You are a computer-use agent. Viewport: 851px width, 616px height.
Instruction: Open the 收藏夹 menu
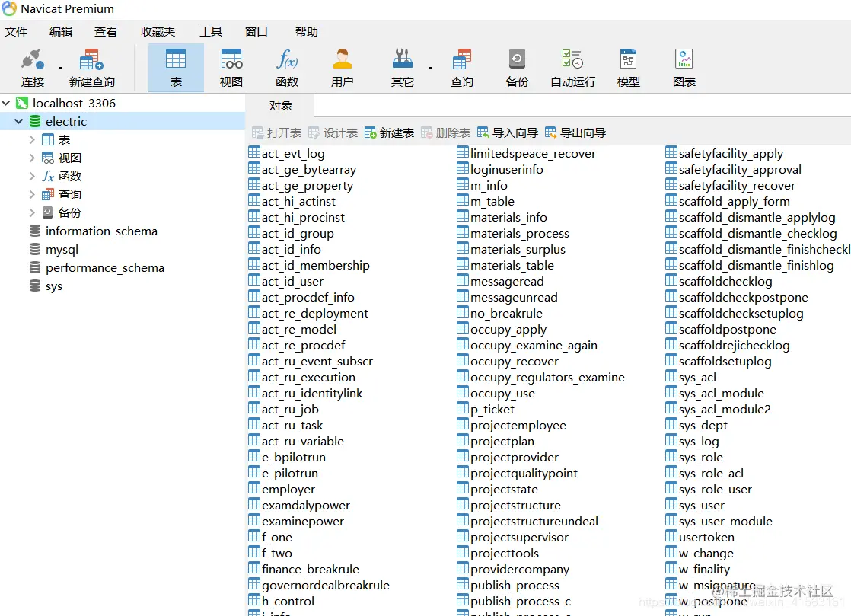pos(158,31)
